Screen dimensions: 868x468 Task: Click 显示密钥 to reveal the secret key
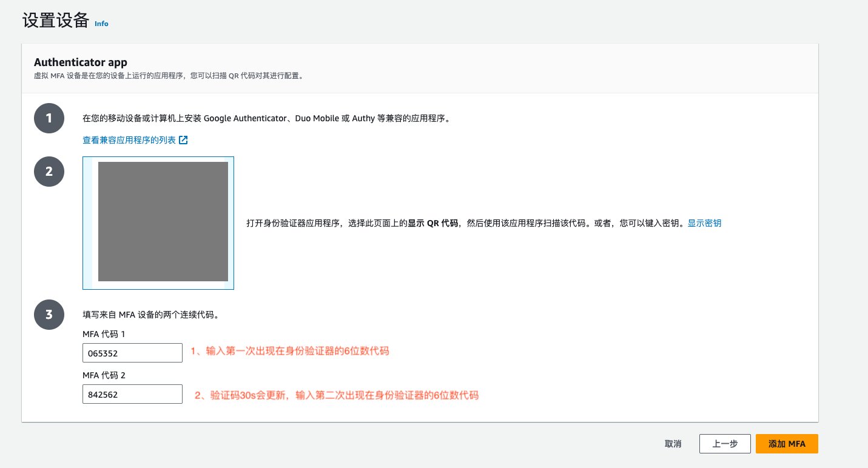pos(704,223)
